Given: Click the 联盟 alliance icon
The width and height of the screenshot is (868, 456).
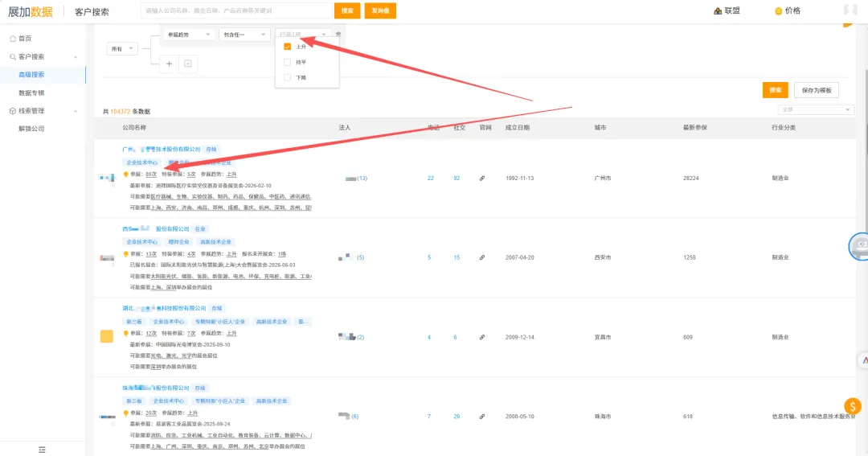Looking at the screenshot, I should tap(718, 10).
